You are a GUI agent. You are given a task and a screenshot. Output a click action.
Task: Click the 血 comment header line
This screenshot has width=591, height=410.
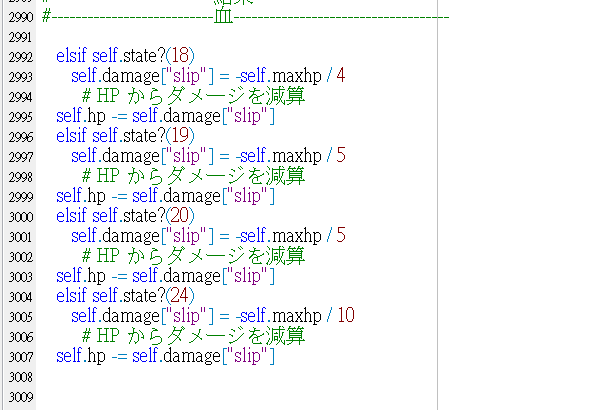point(245,17)
